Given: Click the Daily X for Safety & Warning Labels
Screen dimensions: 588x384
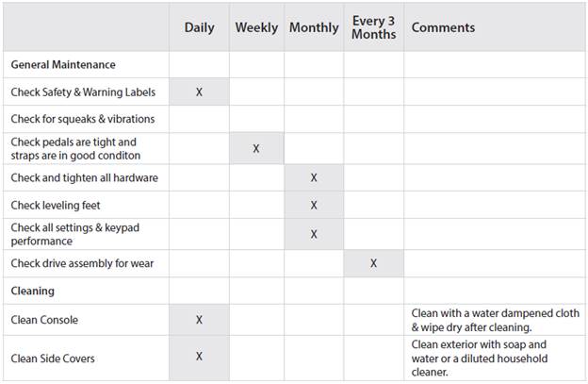Looking at the screenshot, I should 199,92.
